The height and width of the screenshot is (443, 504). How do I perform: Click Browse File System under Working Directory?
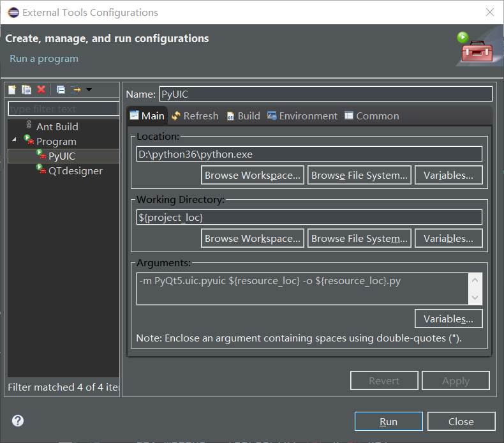point(359,238)
